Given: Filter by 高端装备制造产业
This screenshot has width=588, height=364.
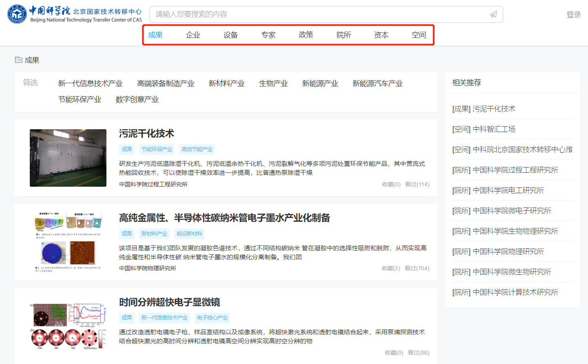Looking at the screenshot, I should 166,84.
